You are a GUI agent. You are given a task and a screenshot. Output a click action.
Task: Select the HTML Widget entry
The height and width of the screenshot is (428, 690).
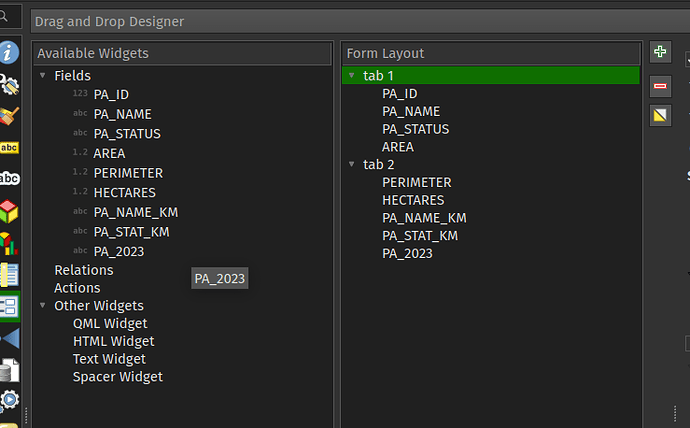pyautogui.click(x=113, y=341)
